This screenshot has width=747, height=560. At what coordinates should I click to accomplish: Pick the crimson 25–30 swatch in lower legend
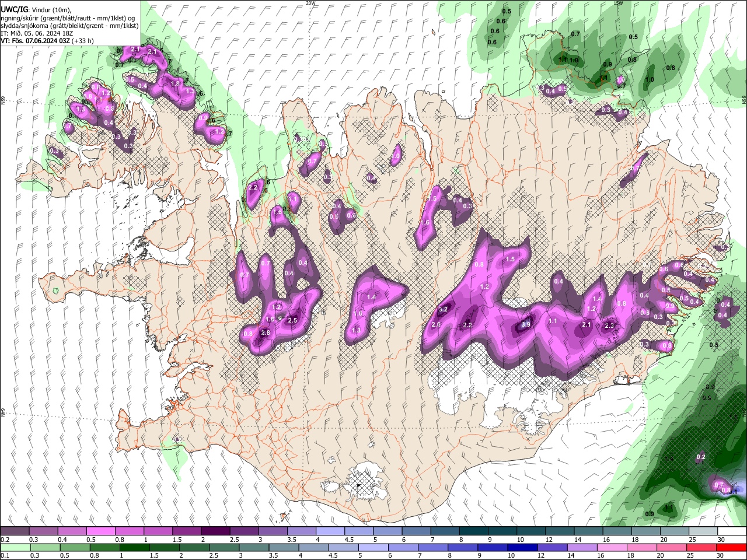pos(703,547)
